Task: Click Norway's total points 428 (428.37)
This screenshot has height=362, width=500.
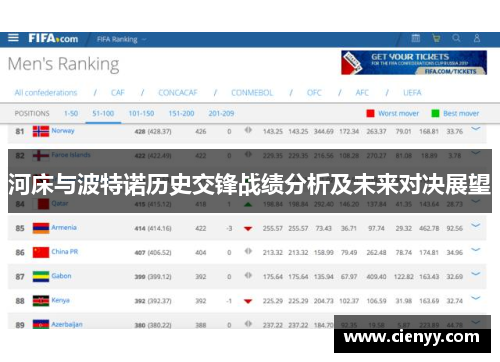Action: click(153, 132)
